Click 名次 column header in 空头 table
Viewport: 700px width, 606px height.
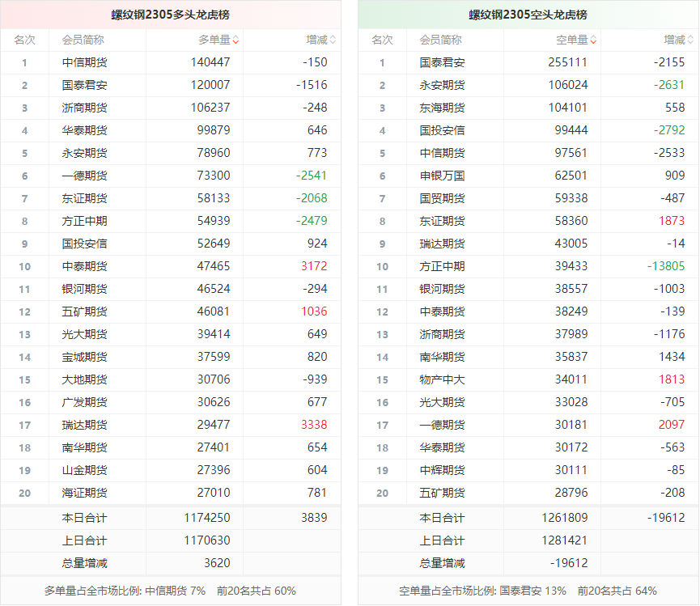click(382, 40)
